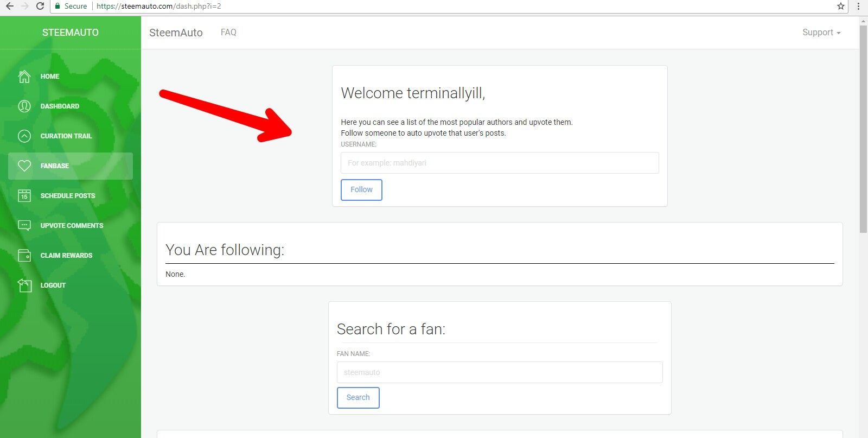
Task: Click the Schedule Posts calendar icon
Action: pyautogui.click(x=24, y=196)
